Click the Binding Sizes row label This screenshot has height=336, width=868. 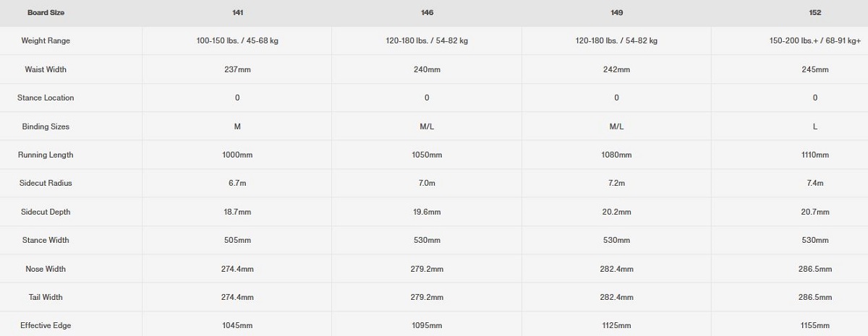46,126
